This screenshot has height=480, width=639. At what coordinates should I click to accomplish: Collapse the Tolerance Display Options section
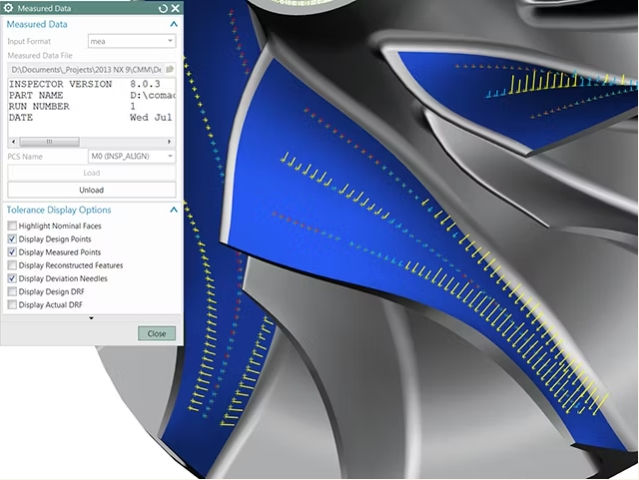point(173,210)
